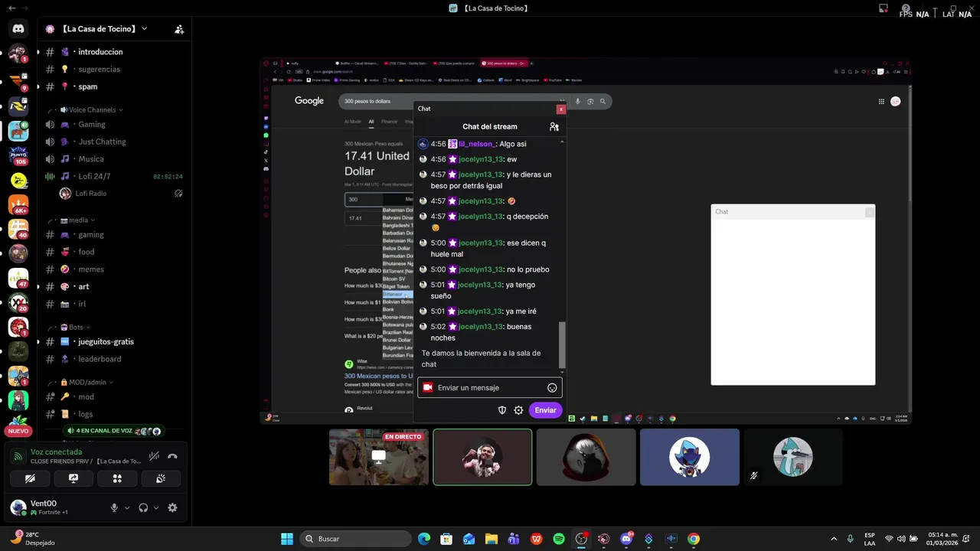Turn on camera in voice panel

point(30,478)
